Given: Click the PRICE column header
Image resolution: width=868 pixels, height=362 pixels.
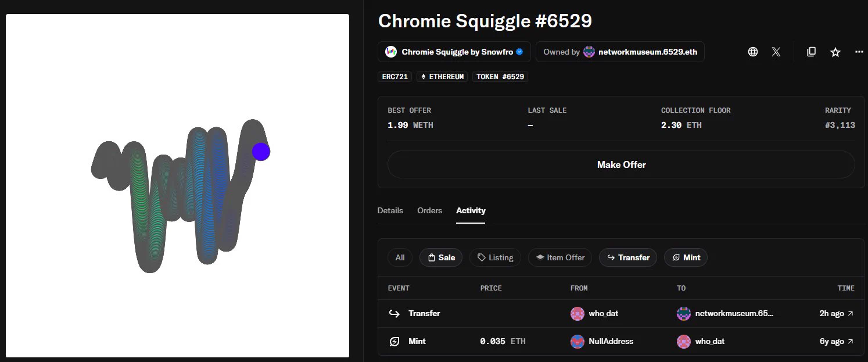Looking at the screenshot, I should point(491,288).
